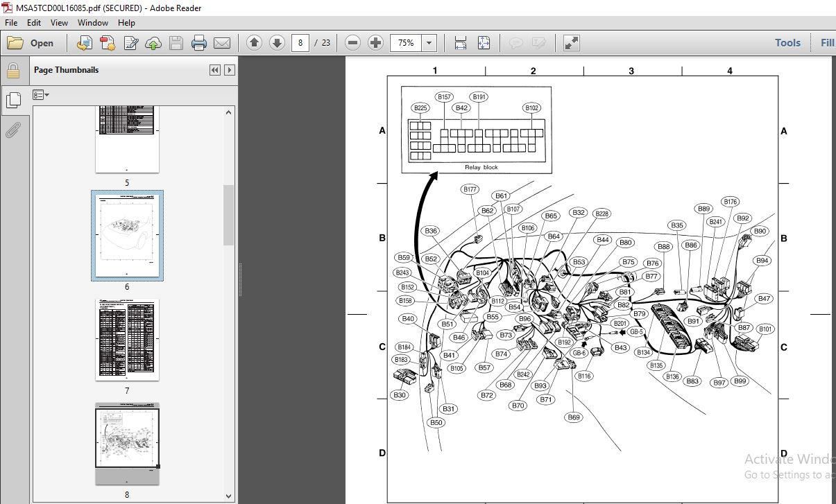
Task: Select the page 5 thumbnail
Action: click(127, 139)
